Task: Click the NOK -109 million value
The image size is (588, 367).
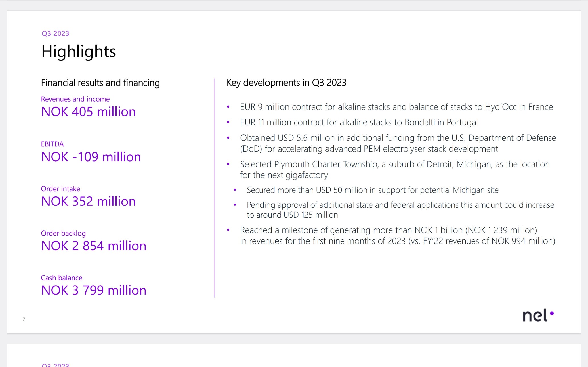Action: (91, 157)
